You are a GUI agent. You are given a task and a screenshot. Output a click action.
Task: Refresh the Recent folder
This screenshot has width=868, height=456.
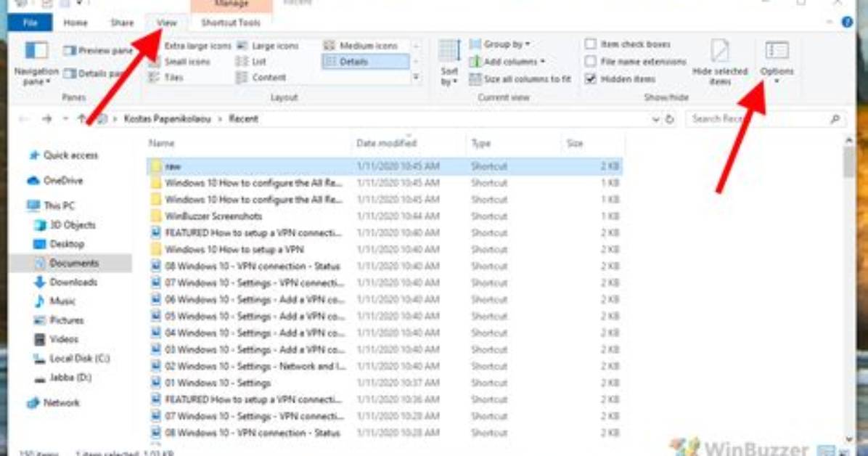[x=670, y=118]
